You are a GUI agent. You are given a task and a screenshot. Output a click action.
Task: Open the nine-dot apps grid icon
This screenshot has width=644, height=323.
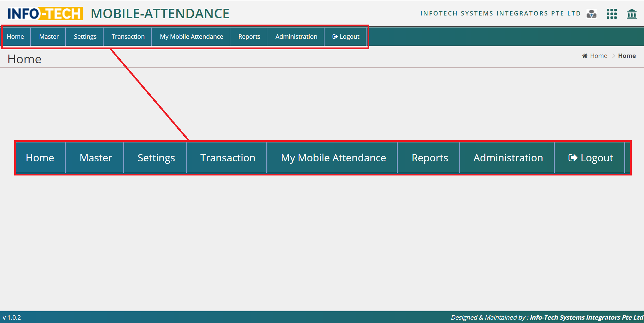pyautogui.click(x=611, y=14)
